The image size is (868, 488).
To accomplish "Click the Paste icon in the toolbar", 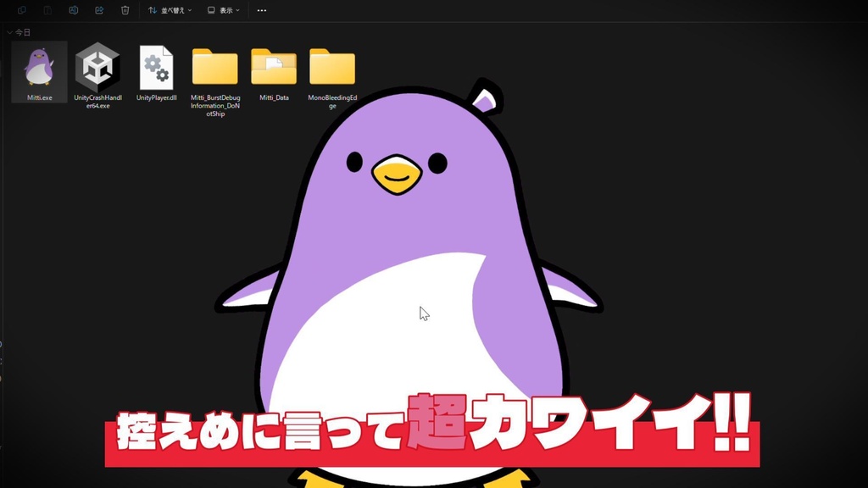I will point(47,10).
